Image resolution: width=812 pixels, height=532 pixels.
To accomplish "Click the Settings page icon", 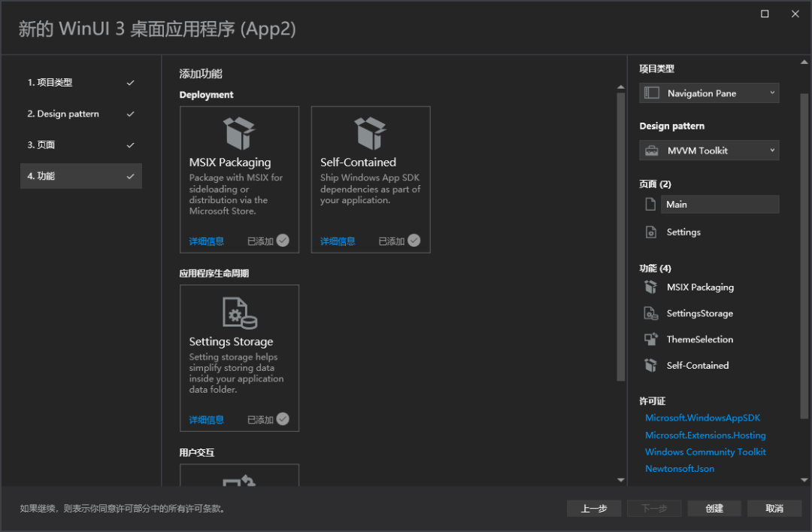I will click(x=651, y=232).
